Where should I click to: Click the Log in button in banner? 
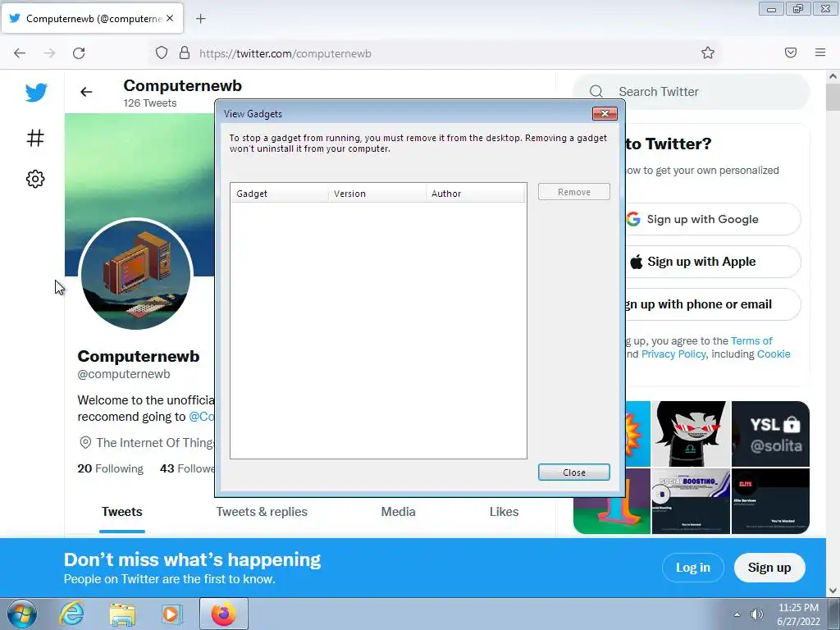(692, 568)
